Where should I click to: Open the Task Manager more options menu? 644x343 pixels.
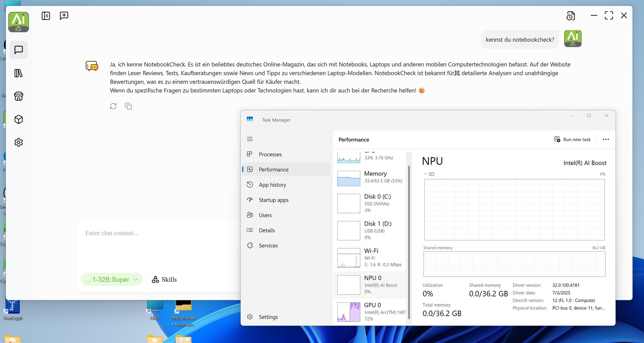tap(605, 139)
